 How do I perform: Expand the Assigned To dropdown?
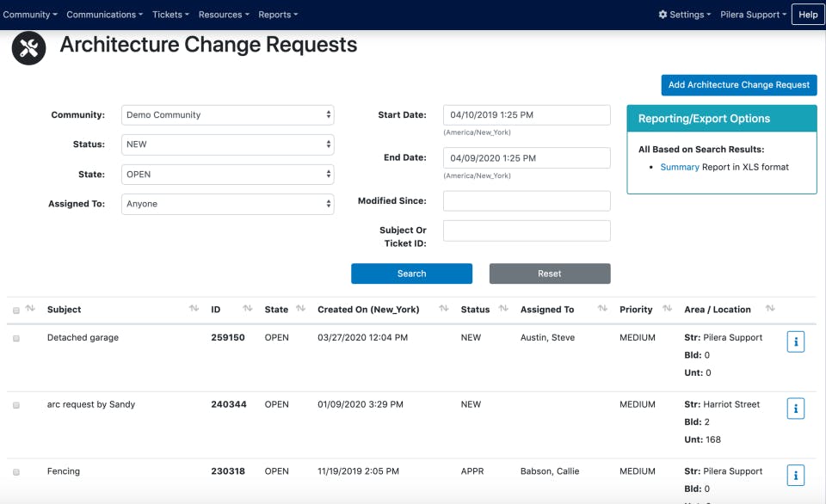pyautogui.click(x=227, y=204)
